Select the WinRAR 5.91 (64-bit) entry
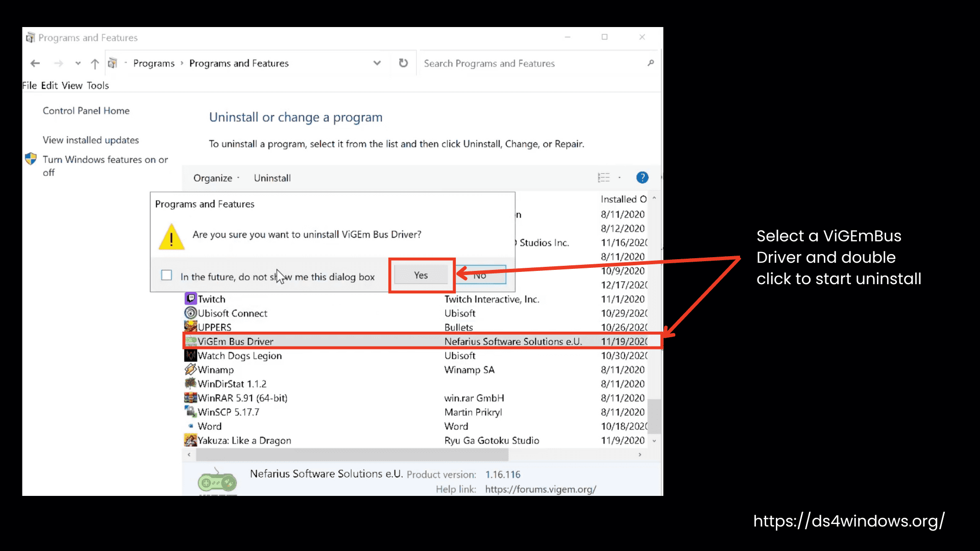The width and height of the screenshot is (980, 551). 242,398
